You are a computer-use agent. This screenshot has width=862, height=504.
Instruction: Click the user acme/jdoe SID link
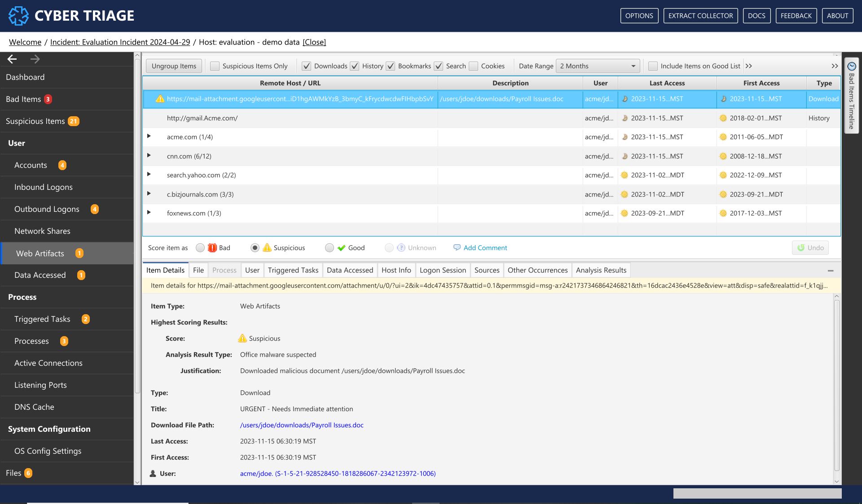(338, 473)
